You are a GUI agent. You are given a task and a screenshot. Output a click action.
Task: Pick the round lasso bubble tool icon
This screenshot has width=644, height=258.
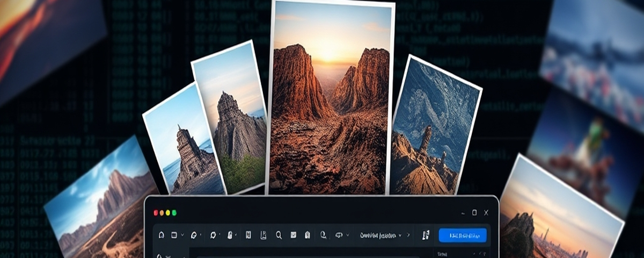(213, 235)
